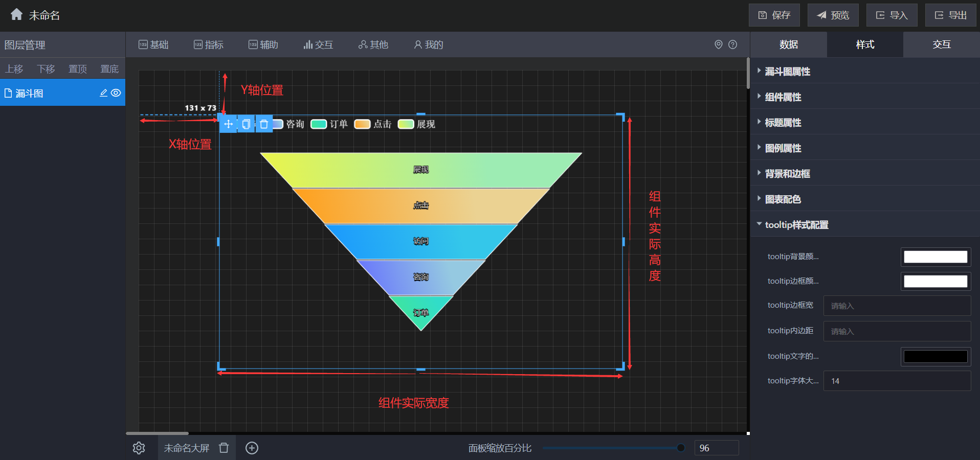980x460 pixels.
Task: Open canvas settings via the gear icon
Action: (139, 448)
